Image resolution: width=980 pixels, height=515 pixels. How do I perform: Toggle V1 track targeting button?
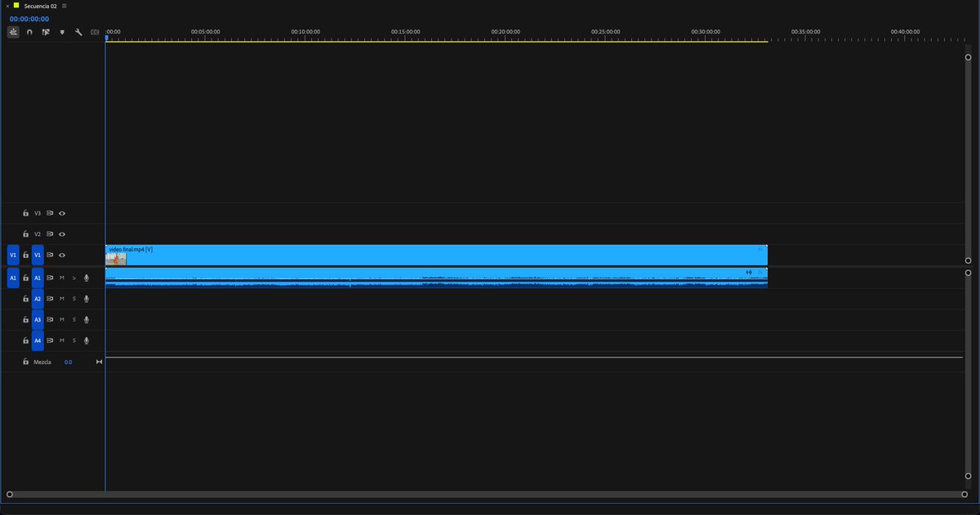coord(38,255)
